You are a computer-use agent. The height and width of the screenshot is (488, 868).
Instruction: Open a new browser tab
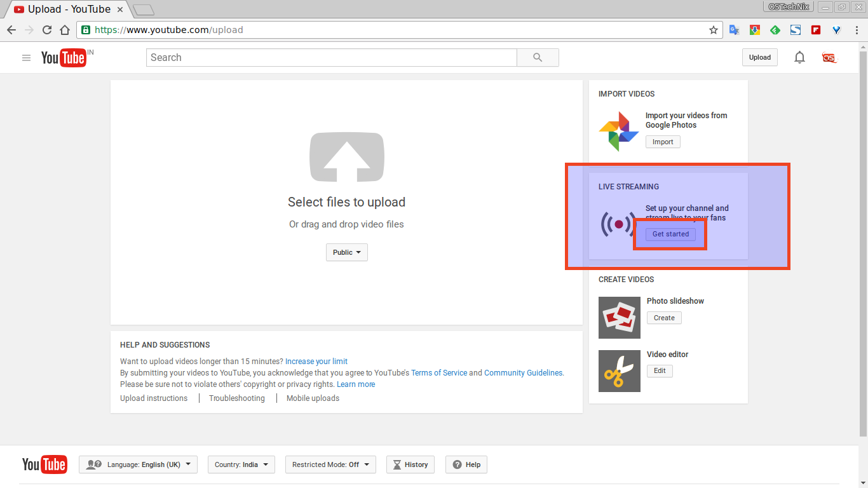(144, 10)
